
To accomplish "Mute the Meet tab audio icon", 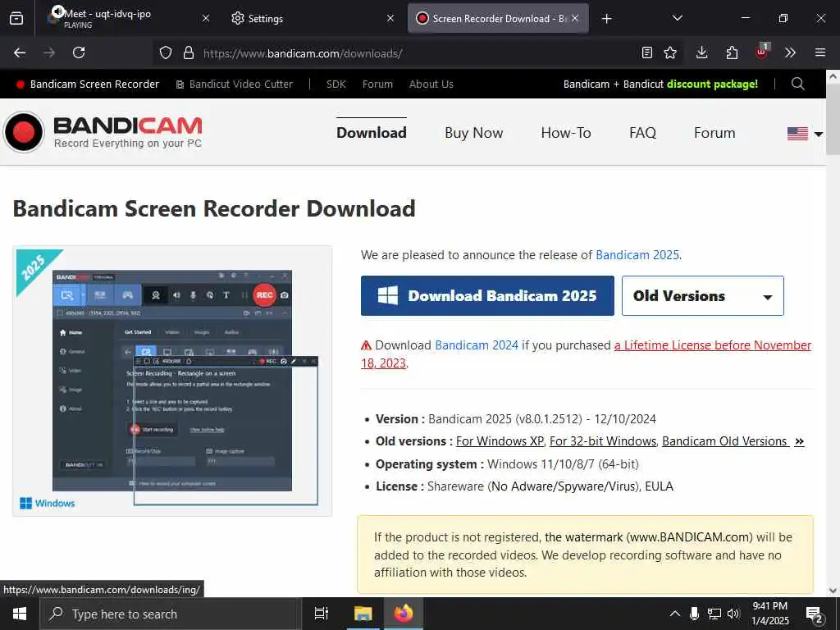I will [x=57, y=11].
